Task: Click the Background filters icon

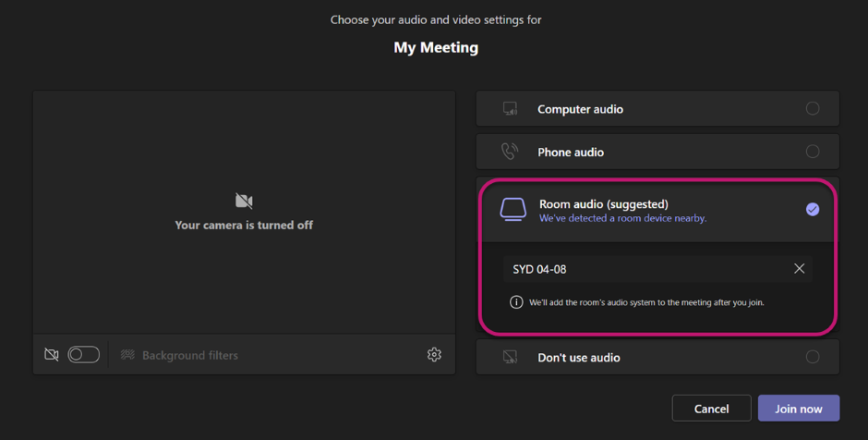Action: (x=127, y=355)
